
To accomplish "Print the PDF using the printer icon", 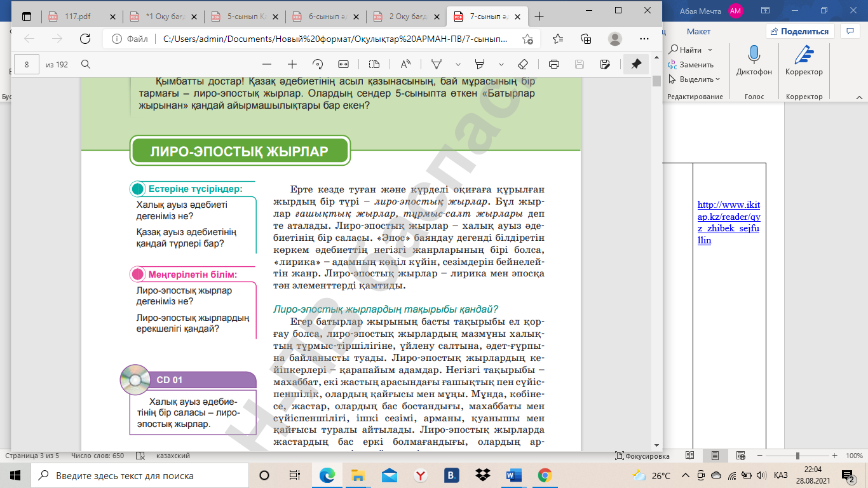I will tap(553, 64).
